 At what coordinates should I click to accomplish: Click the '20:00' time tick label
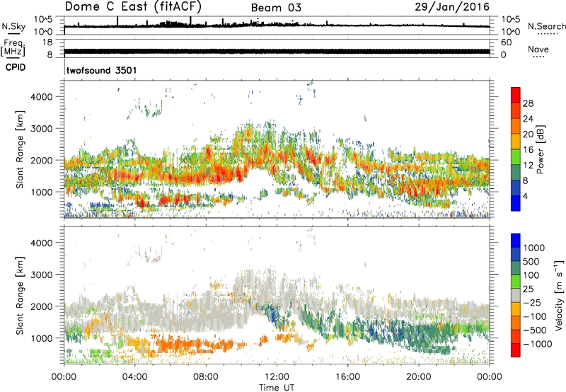coord(419,377)
